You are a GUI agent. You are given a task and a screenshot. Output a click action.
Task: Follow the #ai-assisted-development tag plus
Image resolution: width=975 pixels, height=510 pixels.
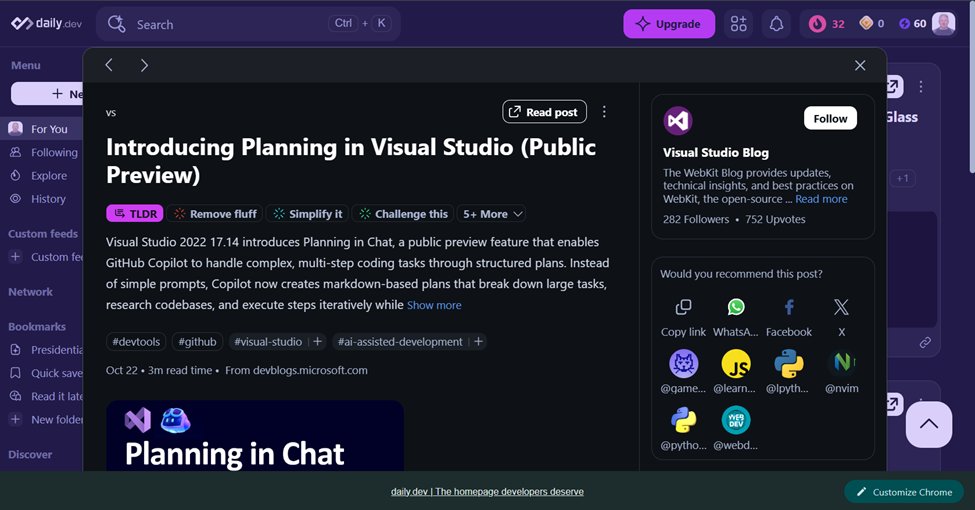(x=478, y=341)
